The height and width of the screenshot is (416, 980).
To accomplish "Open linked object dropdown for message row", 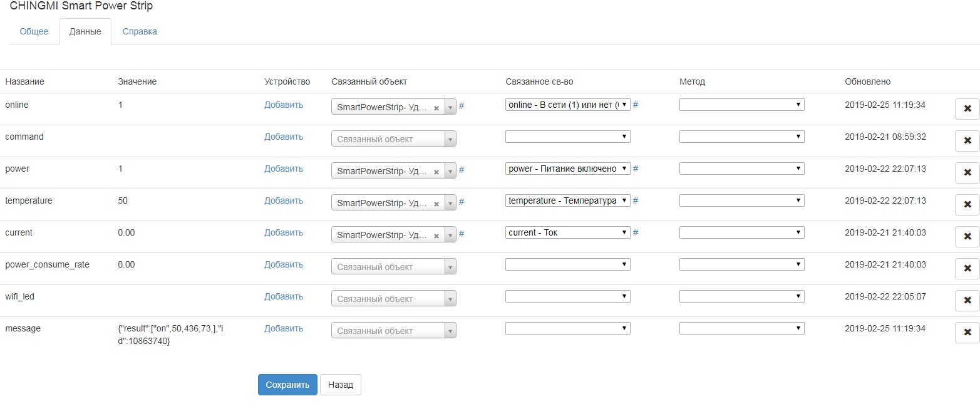I will point(393,331).
